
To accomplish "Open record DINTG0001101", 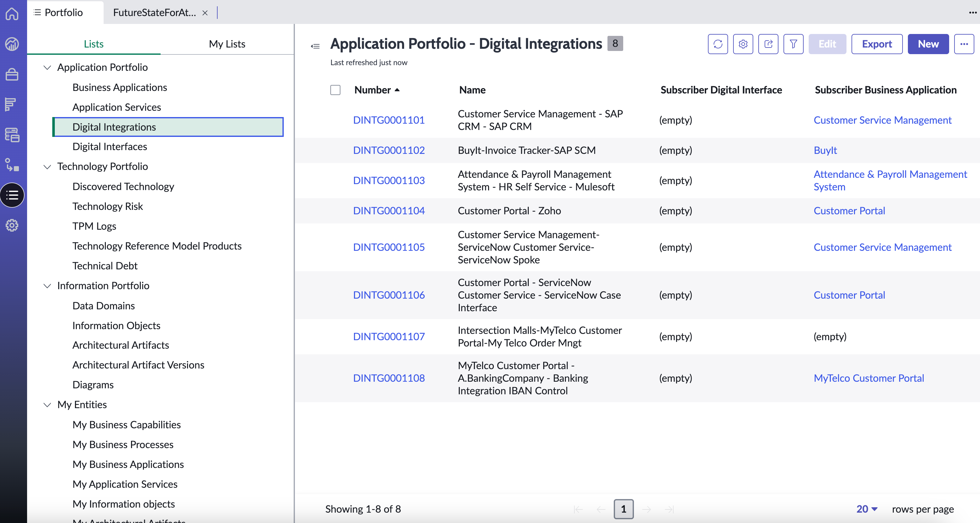I will [389, 120].
